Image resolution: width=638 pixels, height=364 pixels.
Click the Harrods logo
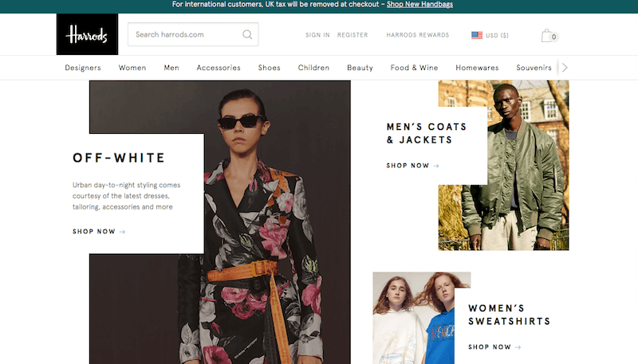point(87,34)
